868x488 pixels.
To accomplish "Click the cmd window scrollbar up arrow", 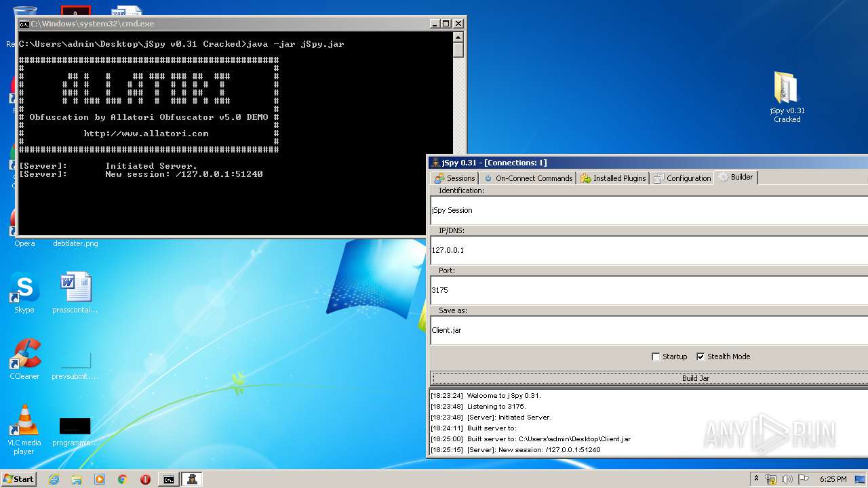I will point(458,37).
